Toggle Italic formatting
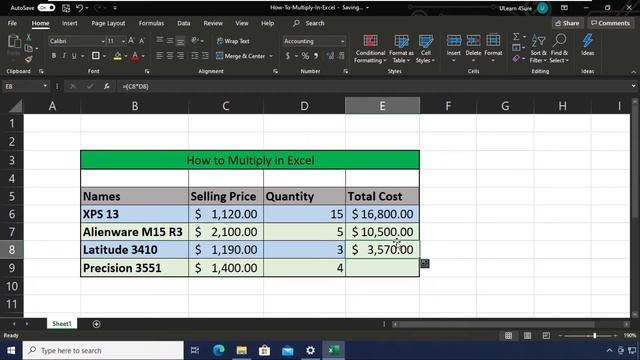This screenshot has width=640, height=360. [64, 56]
